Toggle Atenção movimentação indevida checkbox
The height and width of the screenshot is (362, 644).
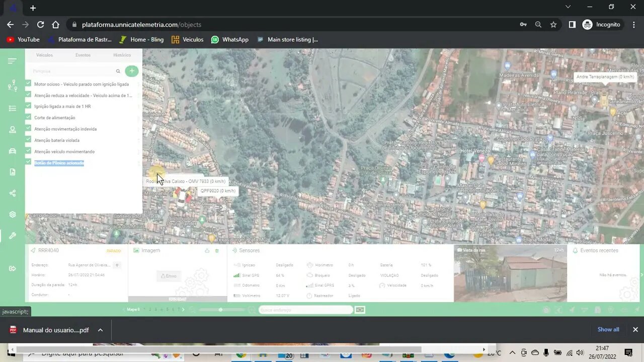(28, 128)
